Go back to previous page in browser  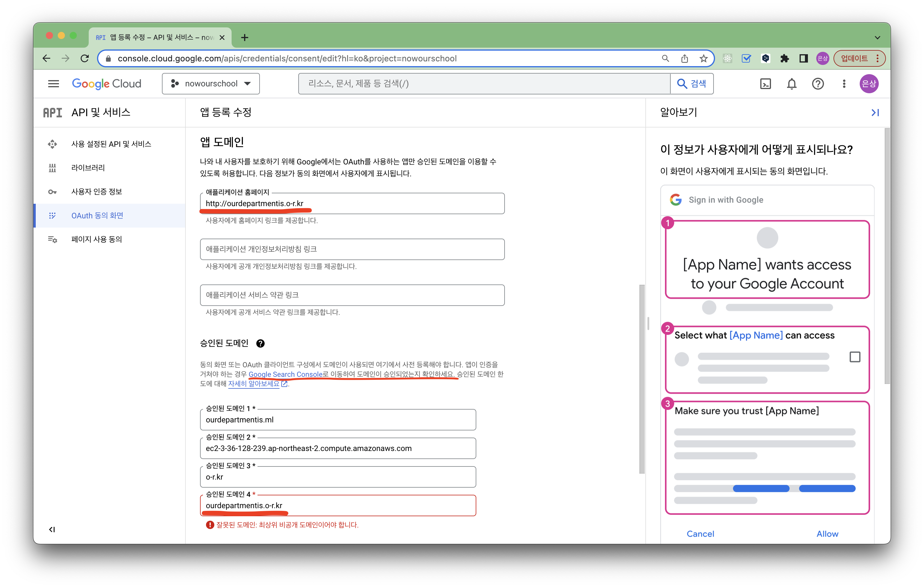(46, 58)
